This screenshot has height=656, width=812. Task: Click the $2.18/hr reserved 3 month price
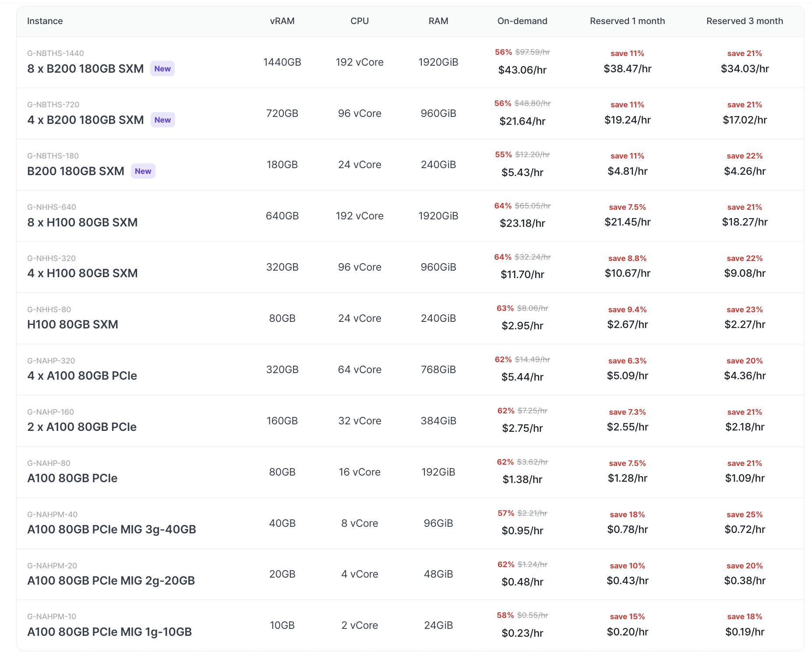click(745, 427)
